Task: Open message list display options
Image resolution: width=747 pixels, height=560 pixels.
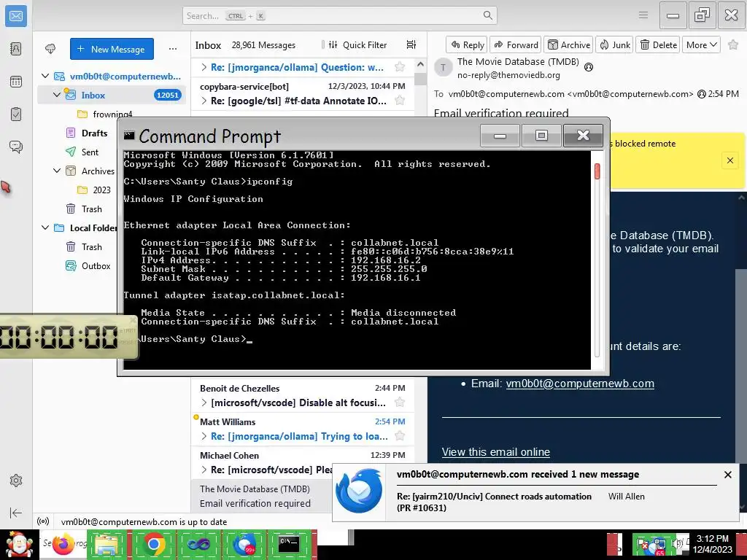Action: point(411,44)
